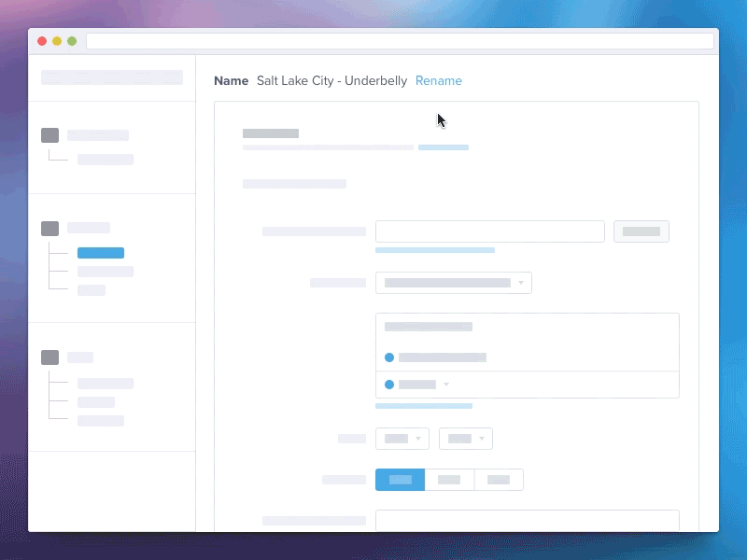The image size is (747, 560).
Task: Click the cursor arrow near the page title
Action: [439, 119]
